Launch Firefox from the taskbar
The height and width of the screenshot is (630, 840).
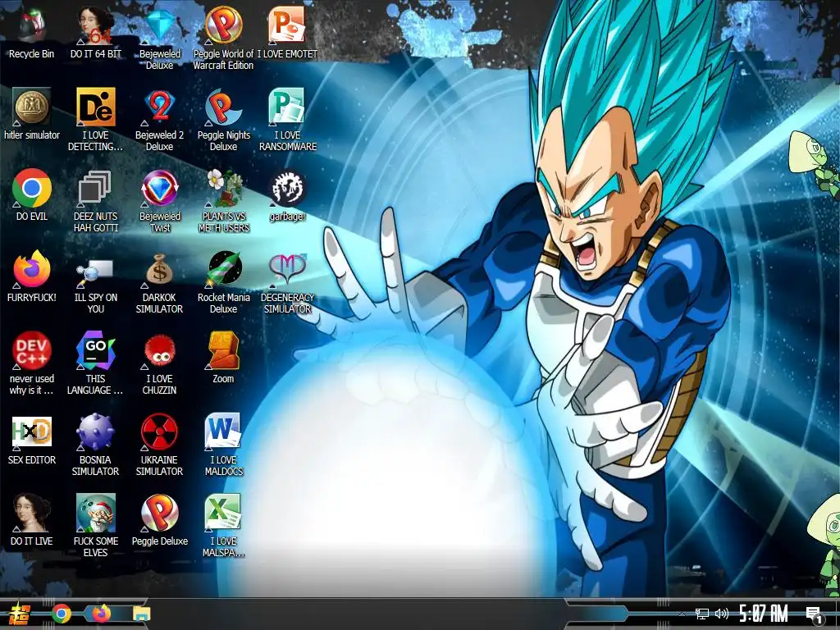pos(101,614)
